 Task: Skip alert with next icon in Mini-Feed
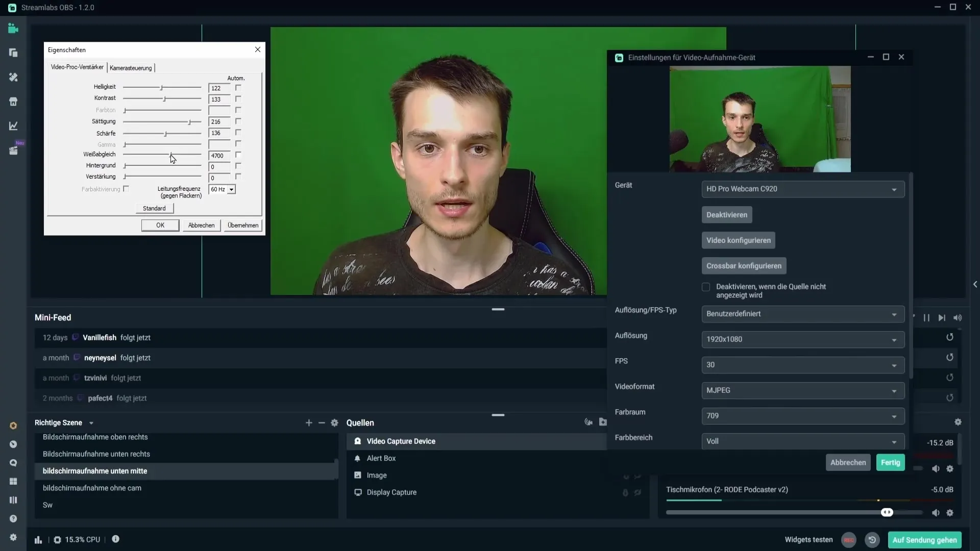pos(942,318)
